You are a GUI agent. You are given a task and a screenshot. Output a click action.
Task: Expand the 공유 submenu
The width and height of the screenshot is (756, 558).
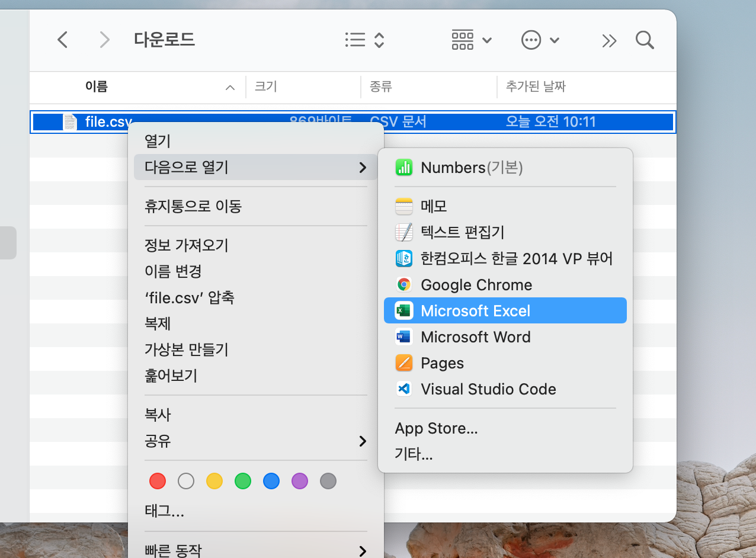(255, 441)
